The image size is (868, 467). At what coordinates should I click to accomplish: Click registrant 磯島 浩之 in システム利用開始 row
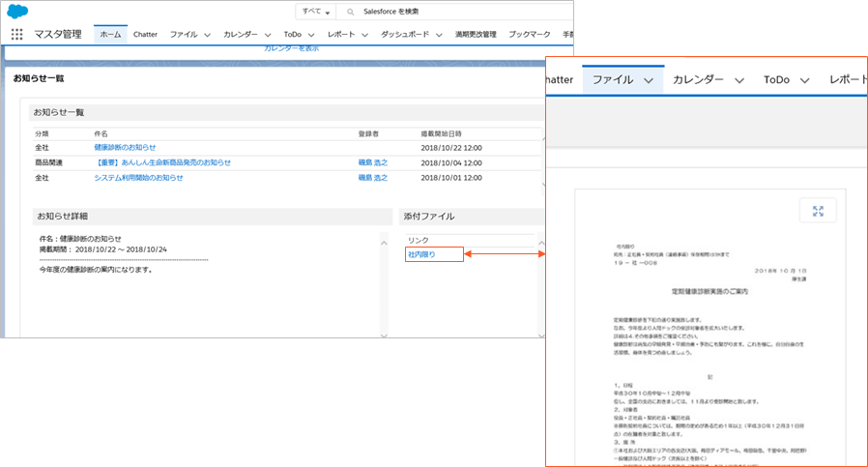click(372, 177)
